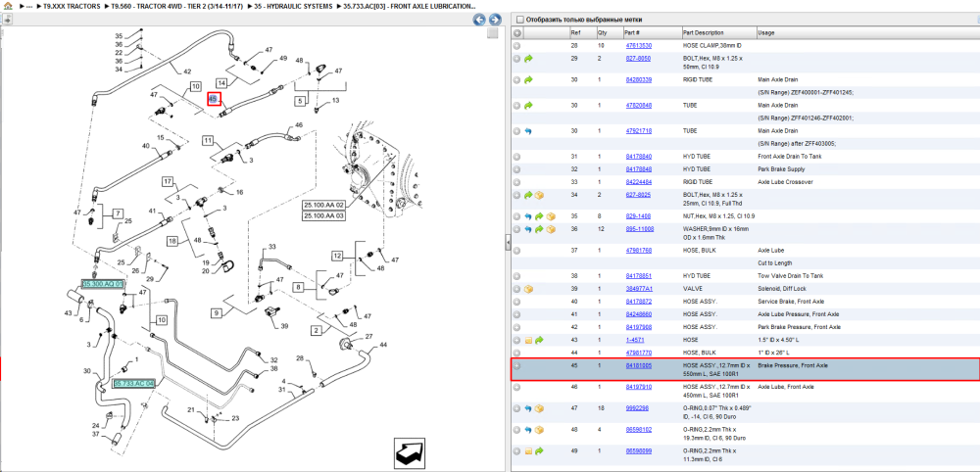980x472 pixels.
Task: Click the package icon for VALVE row 39
Action: 528,289
